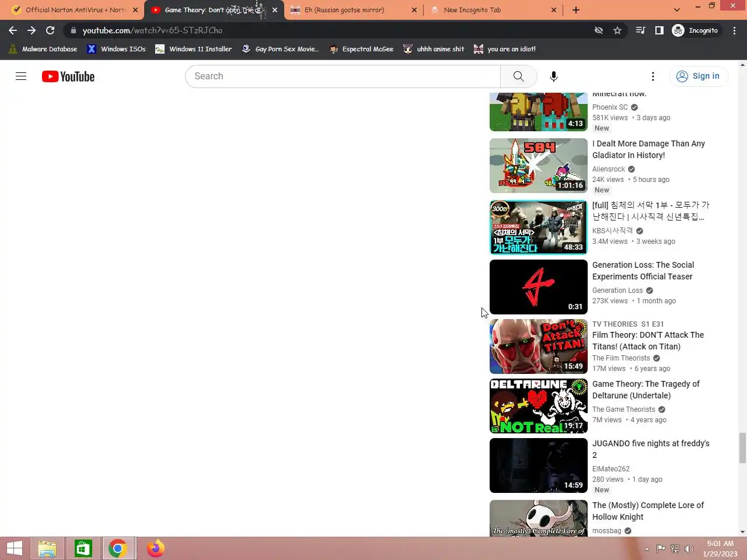Open the KBS 48:33 video thumbnail
This screenshot has height=560, width=747.
click(539, 228)
